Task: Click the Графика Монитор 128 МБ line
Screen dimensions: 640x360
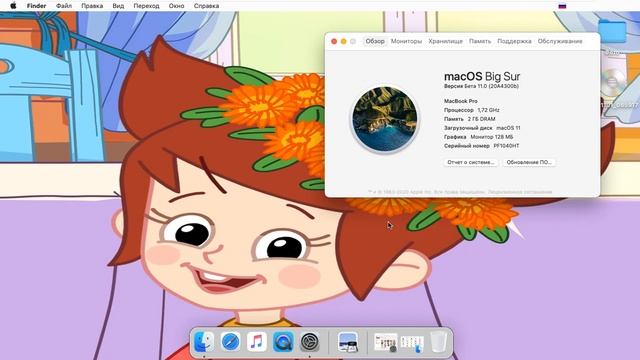Action: pos(479,137)
